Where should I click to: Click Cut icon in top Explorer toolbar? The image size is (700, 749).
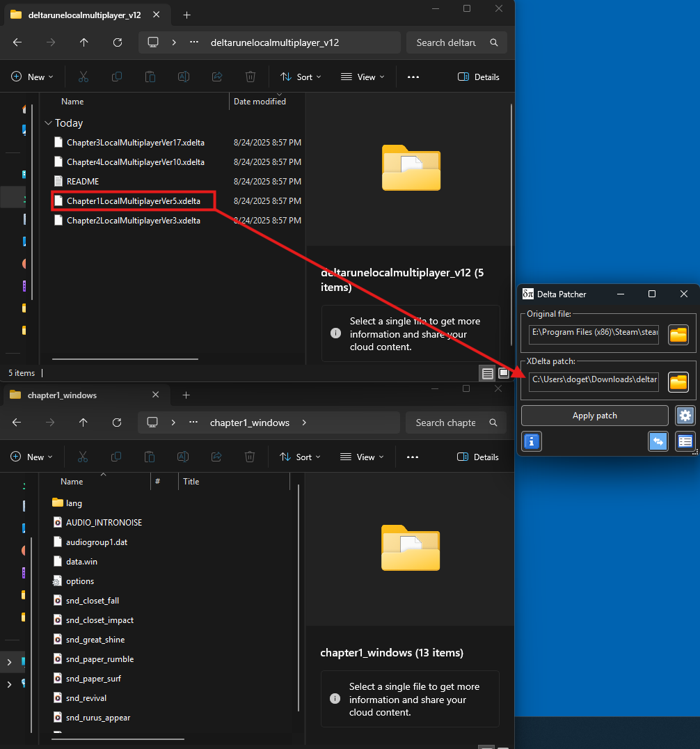pyautogui.click(x=83, y=77)
